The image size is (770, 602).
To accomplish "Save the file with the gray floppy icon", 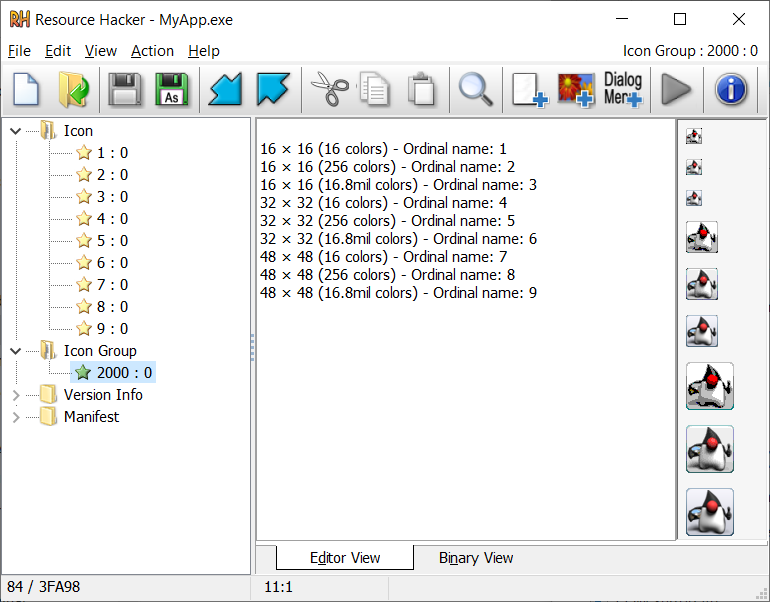I will (x=125, y=89).
